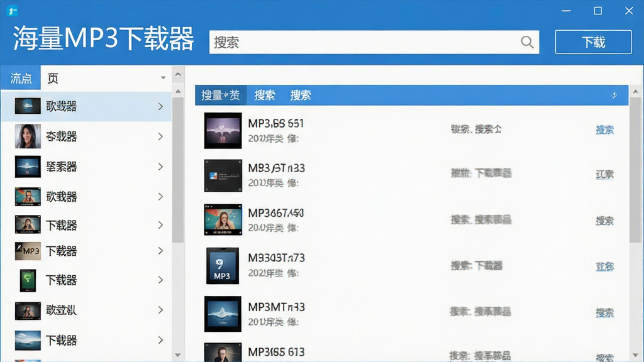This screenshot has width=644, height=362.
Task: Minimize the MP3 downloader window
Action: point(567,11)
